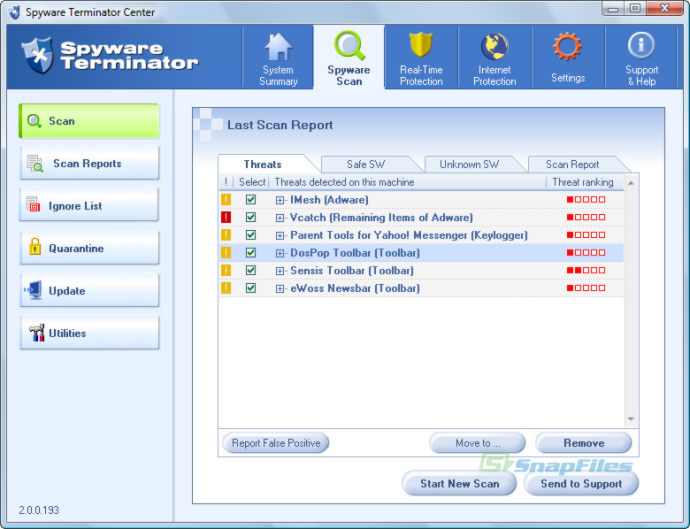Image resolution: width=690 pixels, height=529 pixels.
Task: Click the Scan magnifier icon in sidebar
Action: (x=34, y=121)
